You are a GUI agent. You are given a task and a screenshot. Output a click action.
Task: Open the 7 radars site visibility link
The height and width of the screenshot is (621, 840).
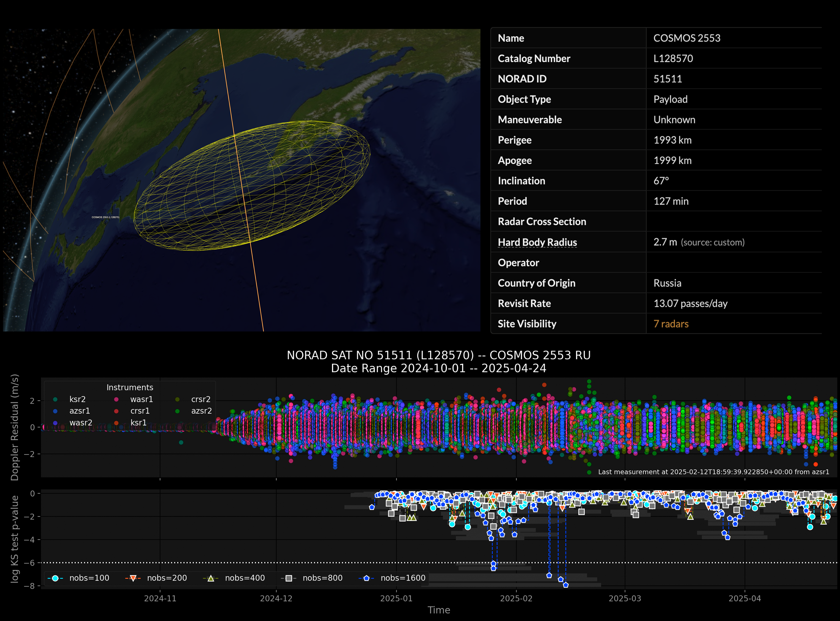pos(671,324)
